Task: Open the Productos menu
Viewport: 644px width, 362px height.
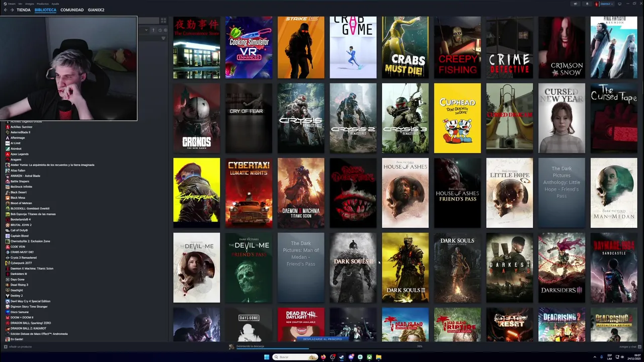Action: coord(43,4)
